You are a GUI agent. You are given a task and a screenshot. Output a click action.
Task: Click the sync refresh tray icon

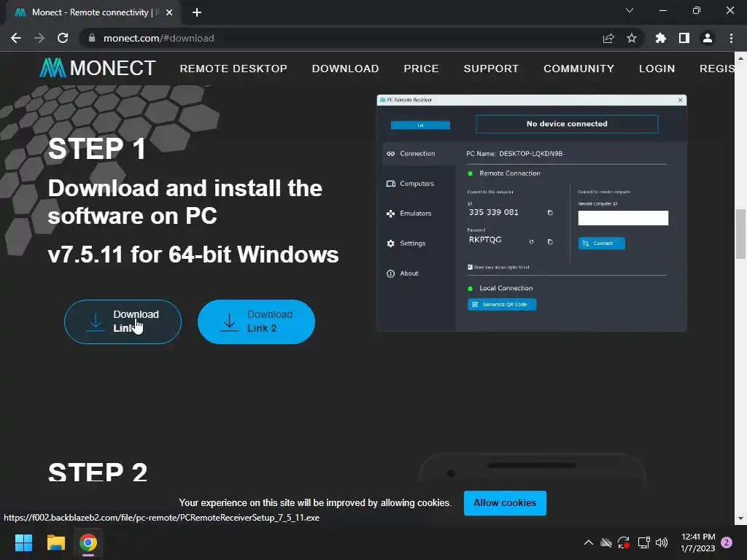[624, 542]
